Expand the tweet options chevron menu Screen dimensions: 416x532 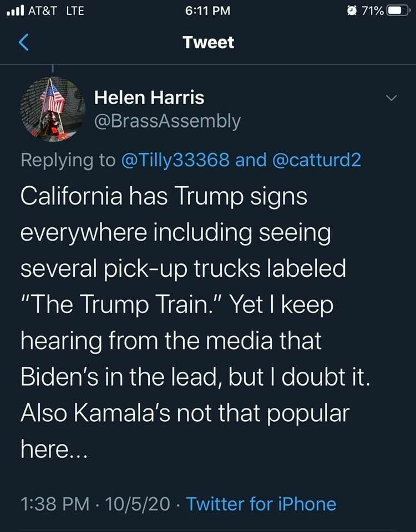pos(392,98)
